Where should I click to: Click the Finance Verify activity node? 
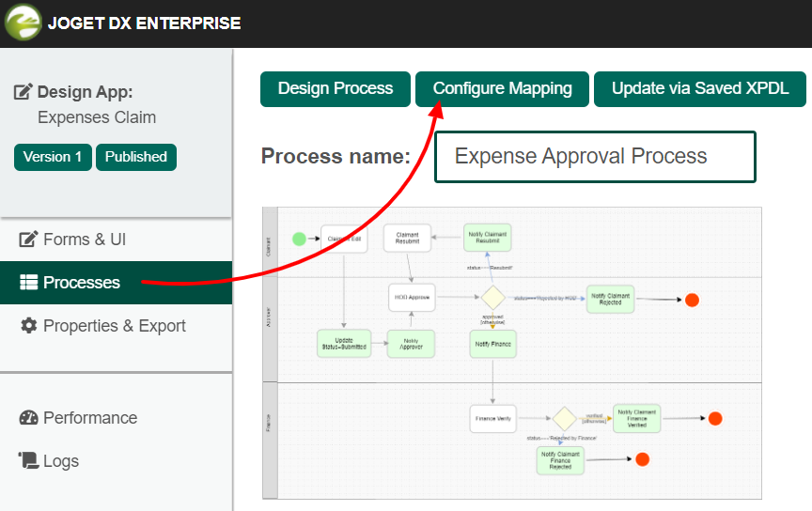click(492, 418)
